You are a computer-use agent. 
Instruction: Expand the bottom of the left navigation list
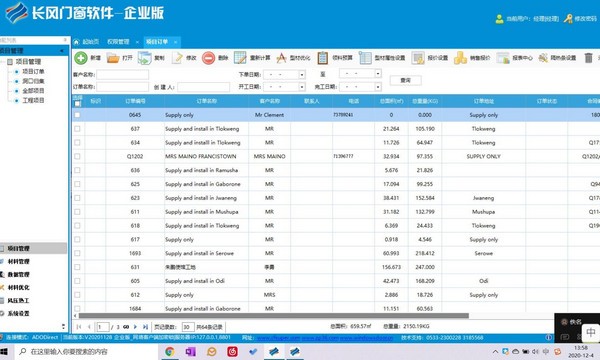point(63,326)
